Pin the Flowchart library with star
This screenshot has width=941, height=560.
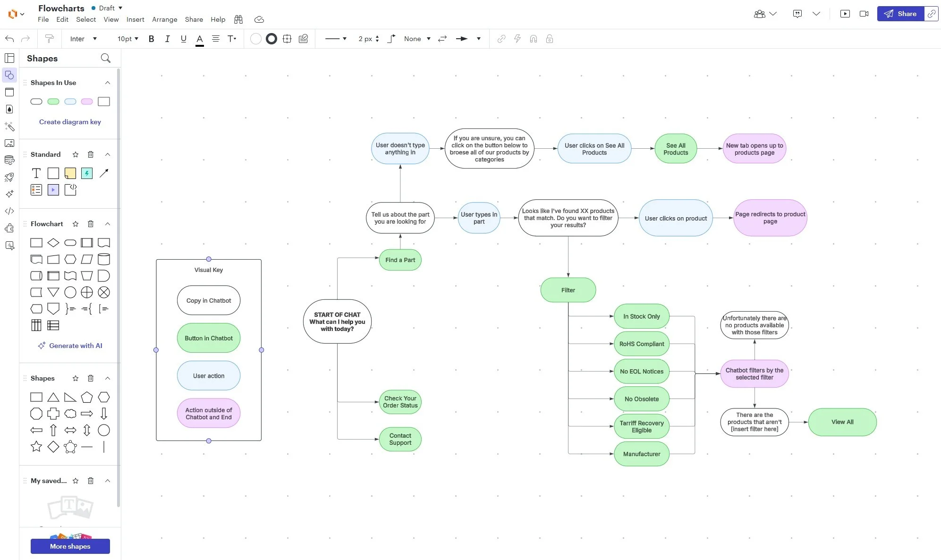(x=76, y=224)
